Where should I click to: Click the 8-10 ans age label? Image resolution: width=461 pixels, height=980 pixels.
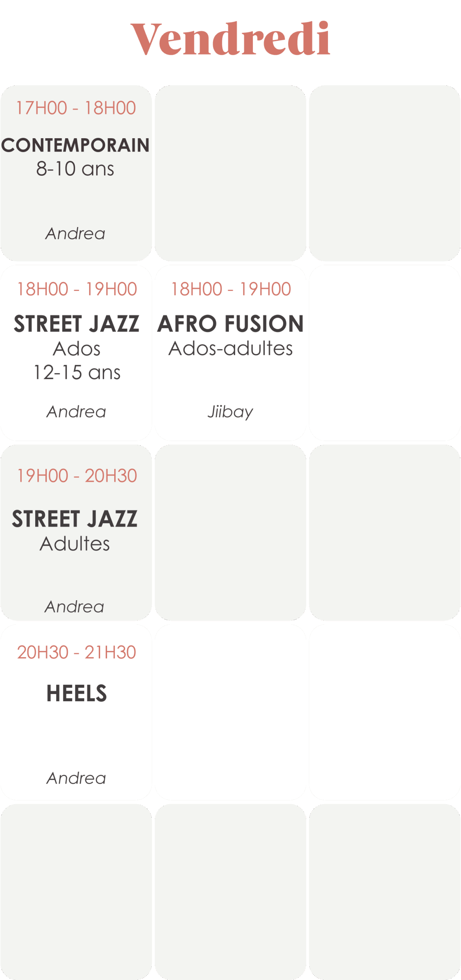click(75, 169)
